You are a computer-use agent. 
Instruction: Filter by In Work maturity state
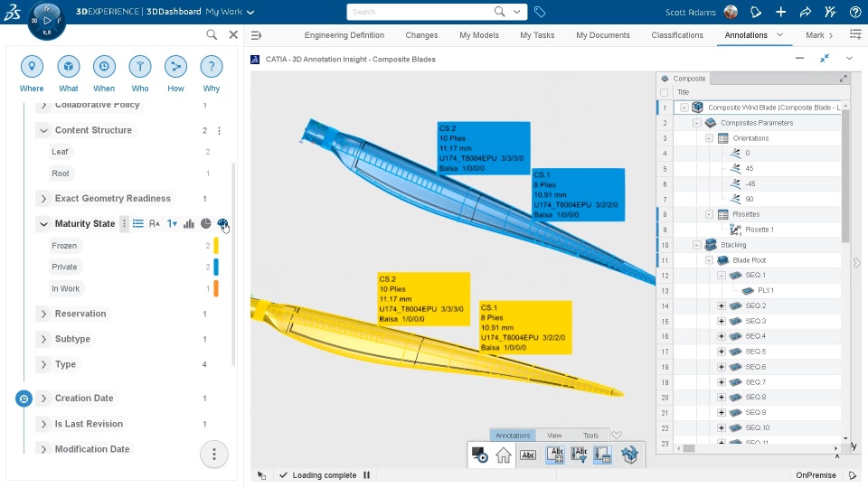coord(65,288)
